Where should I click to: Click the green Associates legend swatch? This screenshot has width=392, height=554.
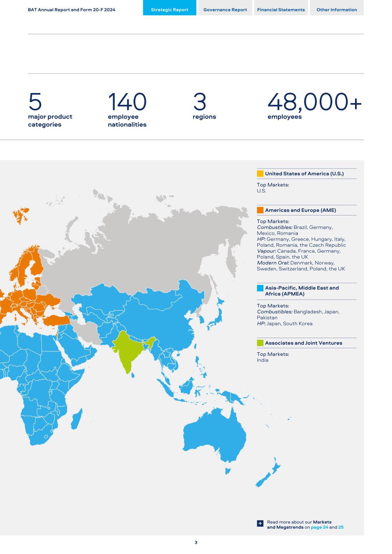(x=260, y=343)
